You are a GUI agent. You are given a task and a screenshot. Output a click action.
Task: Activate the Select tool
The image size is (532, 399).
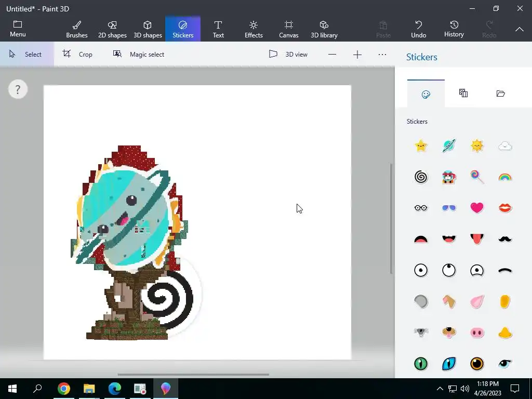click(x=27, y=54)
